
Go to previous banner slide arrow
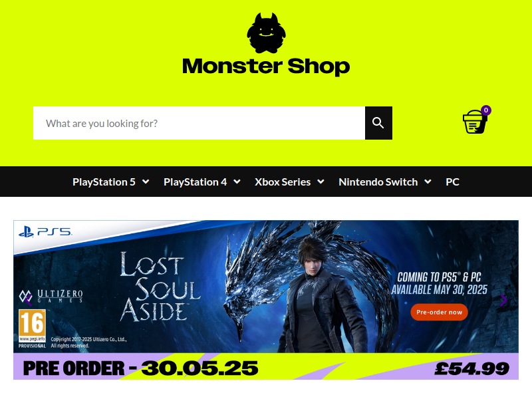(29, 300)
